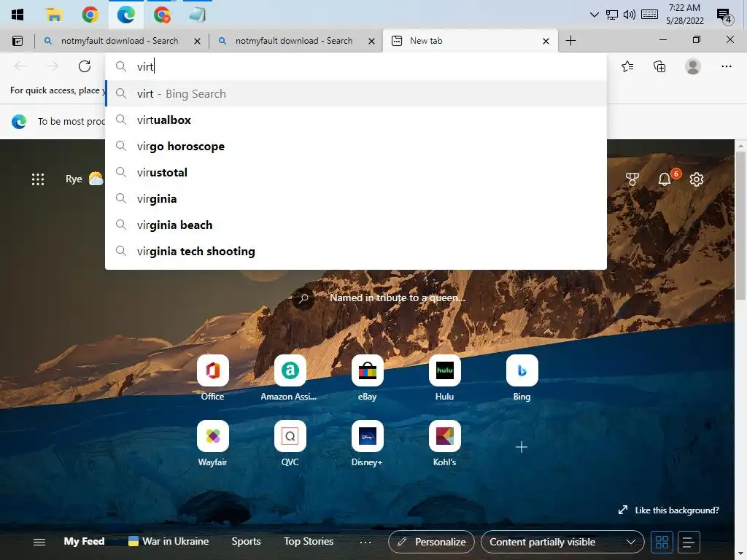Open the Favorites star icon
747x560 pixels.
pos(627,66)
